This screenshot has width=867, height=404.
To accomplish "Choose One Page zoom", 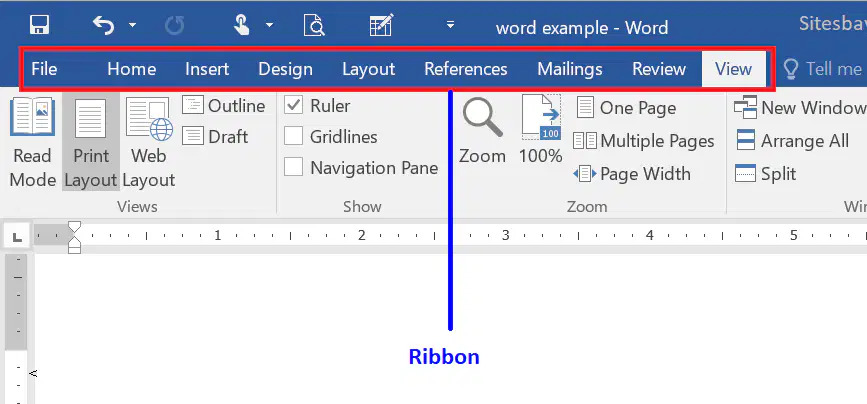I will point(626,108).
